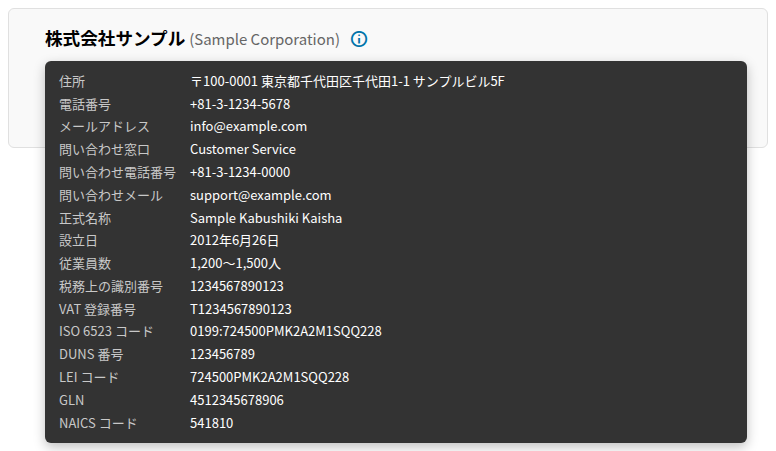Click the info icon beside Sample Corporation
Screen dimensions: 776x451
359,39
